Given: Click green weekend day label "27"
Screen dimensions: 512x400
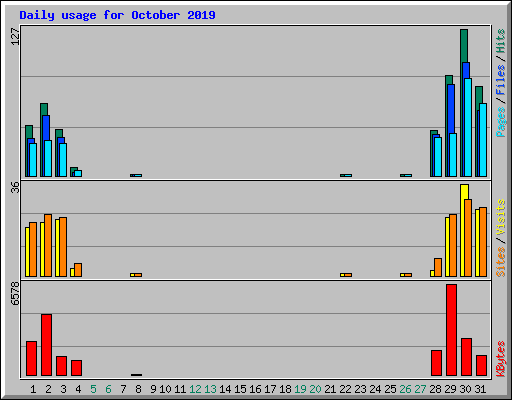Looking at the screenshot, I should coord(420,389).
